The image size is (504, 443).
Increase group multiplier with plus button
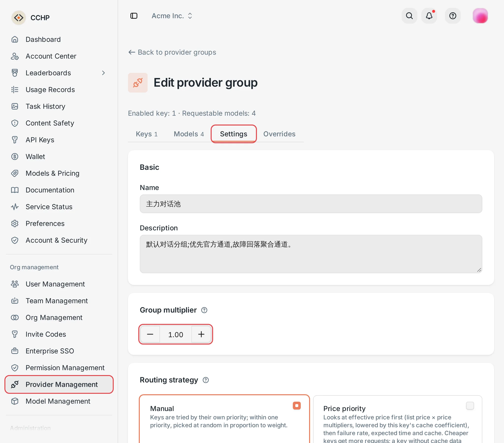pos(201,334)
